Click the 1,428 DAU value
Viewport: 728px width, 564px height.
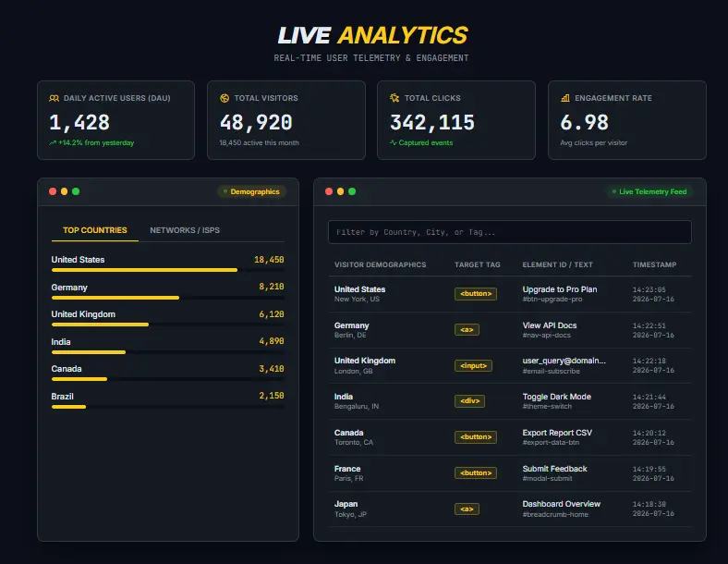coord(79,123)
